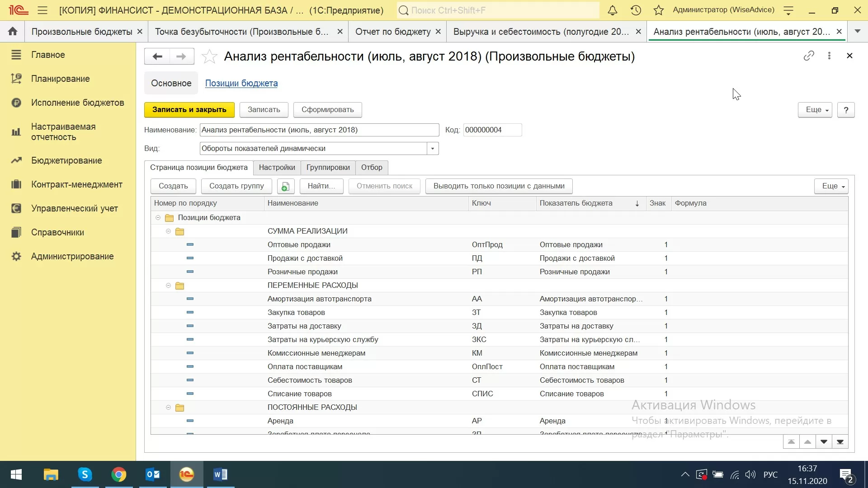This screenshot has width=868, height=488.
Task: Open Google Chrome from the taskbar
Action: 118,474
